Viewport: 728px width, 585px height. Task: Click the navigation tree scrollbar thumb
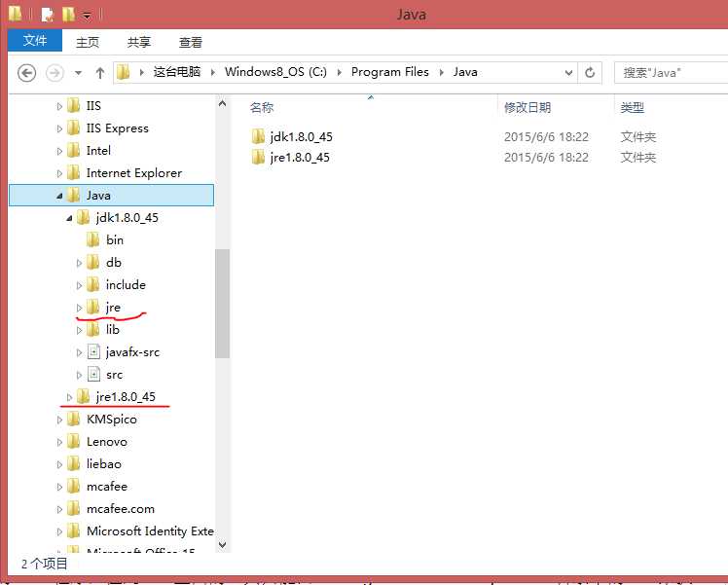[223, 304]
